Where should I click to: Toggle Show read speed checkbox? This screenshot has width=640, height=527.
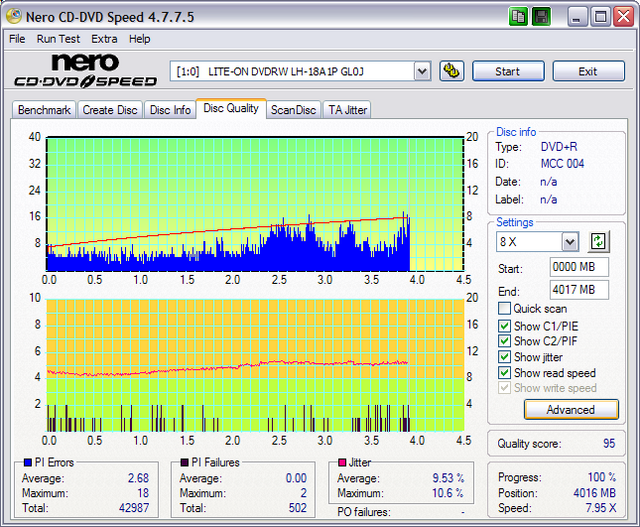pyautogui.click(x=504, y=373)
